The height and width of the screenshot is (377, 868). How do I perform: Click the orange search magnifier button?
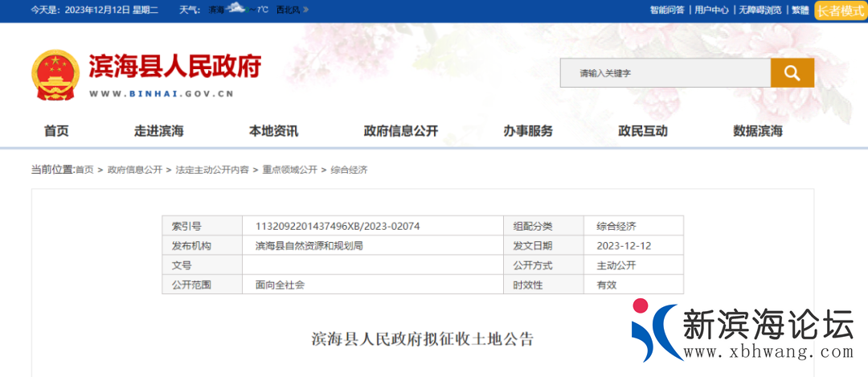[x=792, y=73]
